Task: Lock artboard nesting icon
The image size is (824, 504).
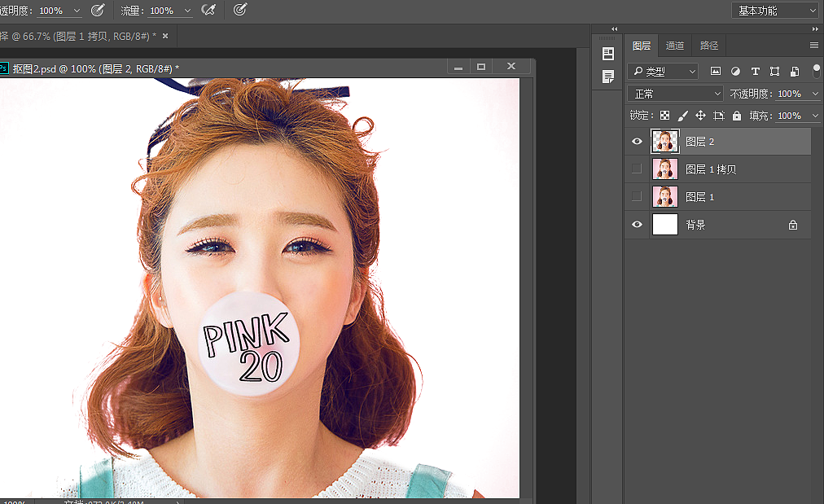Action: click(718, 116)
